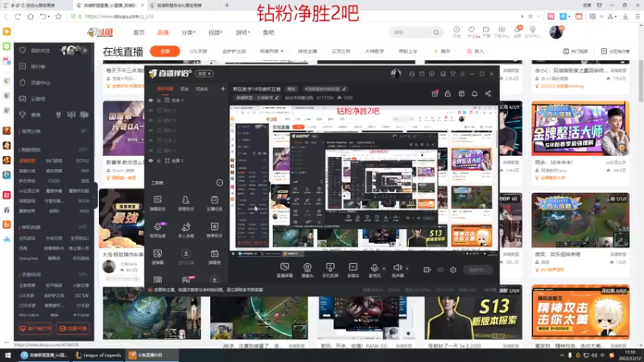Open the gift box icon in streaming companion
Viewport: 644px width, 362px height.
click(435, 93)
